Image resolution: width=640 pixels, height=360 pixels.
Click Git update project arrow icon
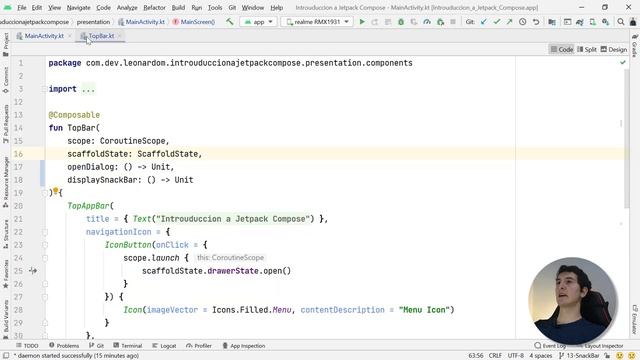(x=484, y=22)
